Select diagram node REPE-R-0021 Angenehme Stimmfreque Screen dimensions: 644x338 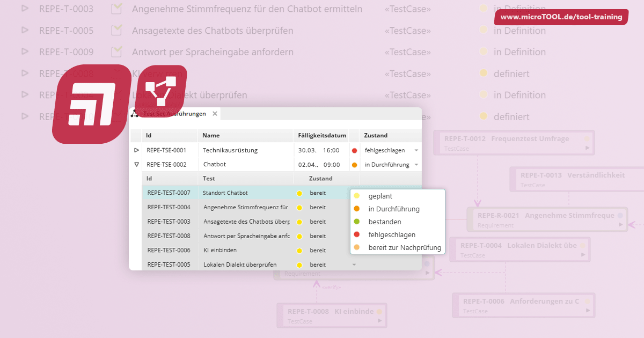[546, 220]
